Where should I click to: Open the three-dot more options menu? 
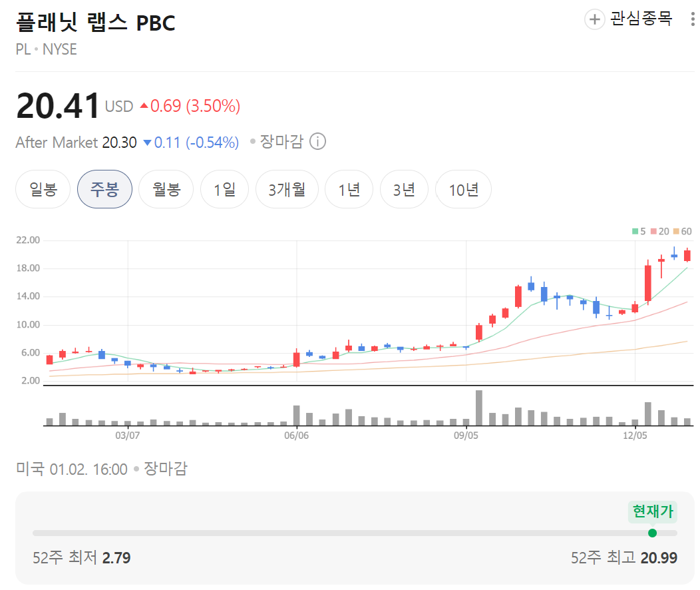point(693,20)
